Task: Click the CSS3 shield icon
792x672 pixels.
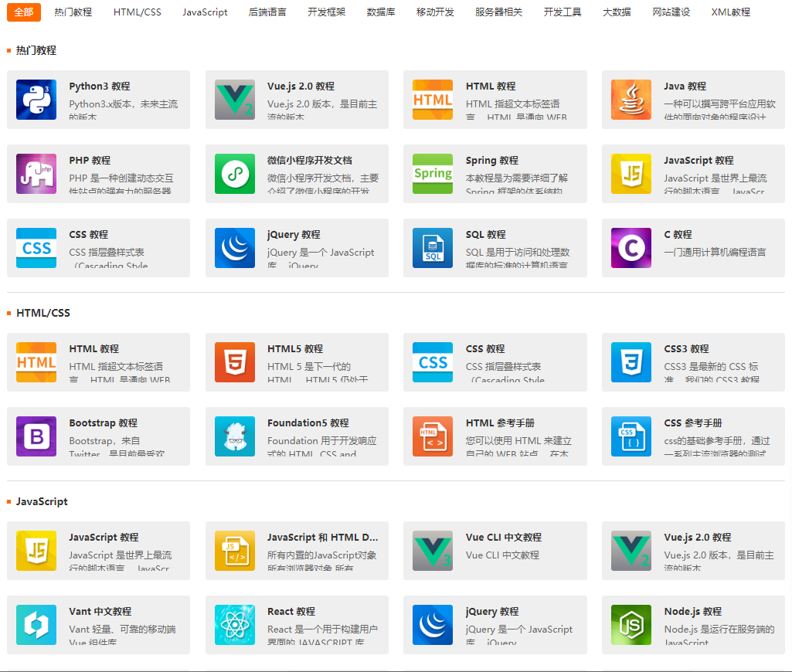Action: (x=631, y=362)
